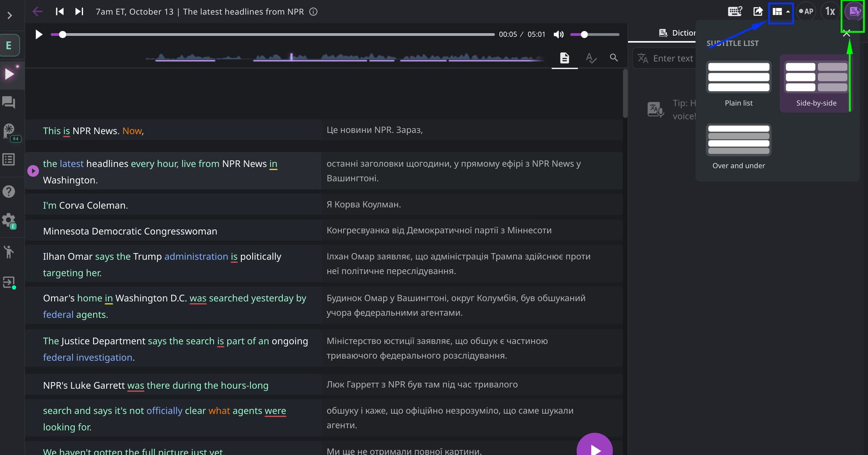Open the chat bubbles sidebar icon
Image resolution: width=868 pixels, height=455 pixels.
pyautogui.click(x=9, y=102)
